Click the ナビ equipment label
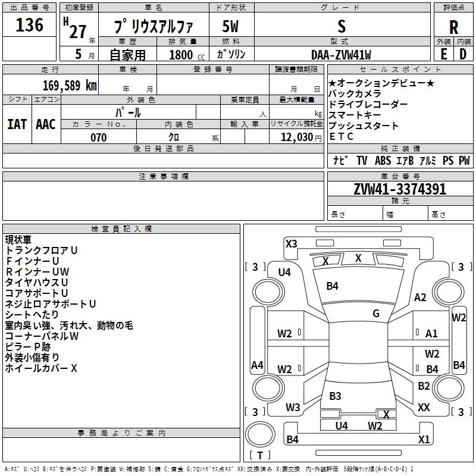The width and height of the screenshot is (476, 476). [x=340, y=161]
